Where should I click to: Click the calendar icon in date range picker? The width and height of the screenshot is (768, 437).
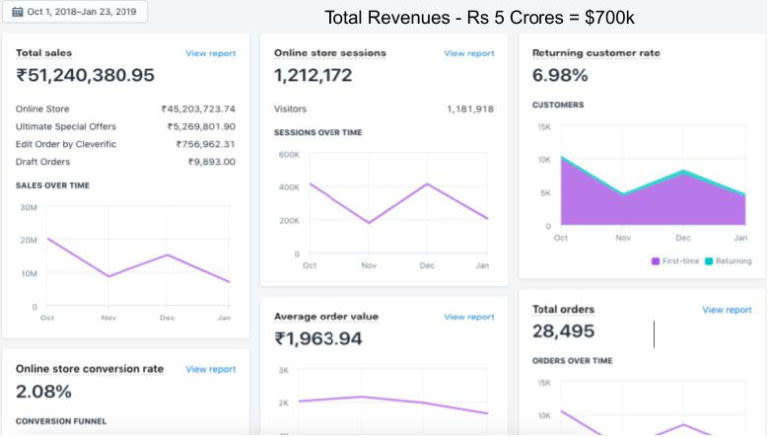[x=18, y=12]
